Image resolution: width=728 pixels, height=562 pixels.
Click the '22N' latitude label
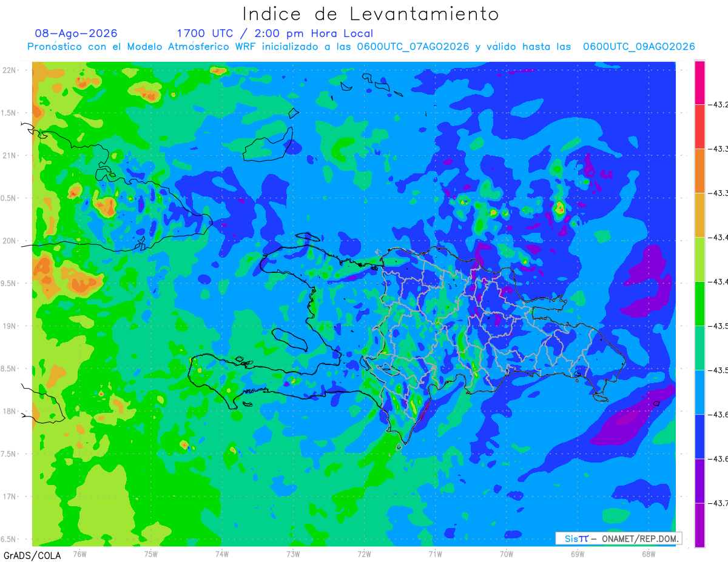tap(9, 70)
